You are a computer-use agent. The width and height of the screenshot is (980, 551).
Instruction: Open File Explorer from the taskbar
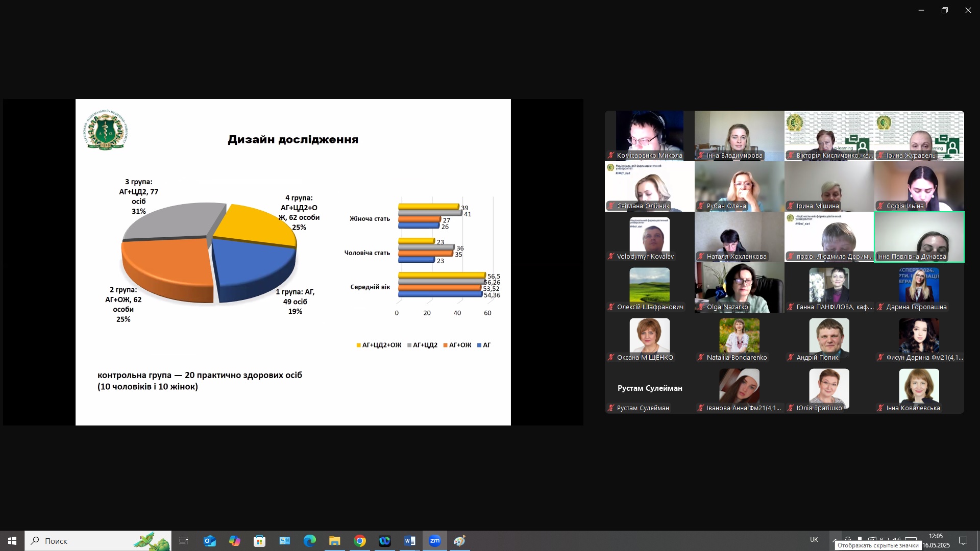335,541
